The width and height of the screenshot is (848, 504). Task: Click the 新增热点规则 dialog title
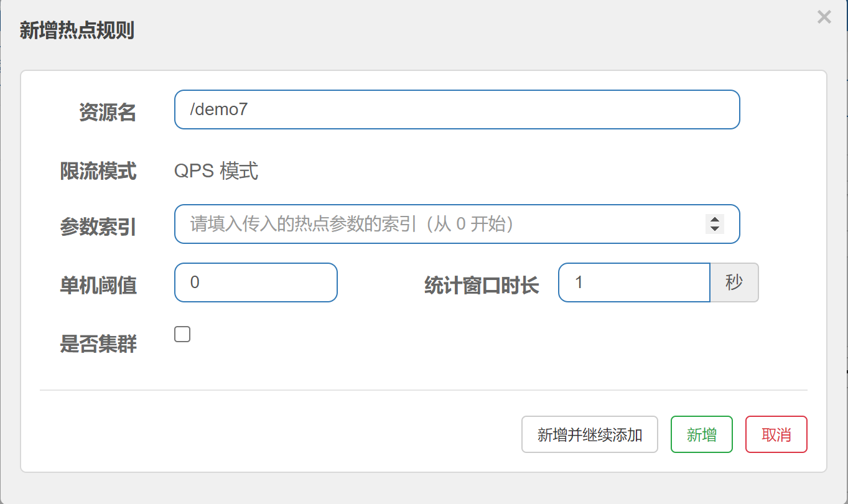click(77, 30)
